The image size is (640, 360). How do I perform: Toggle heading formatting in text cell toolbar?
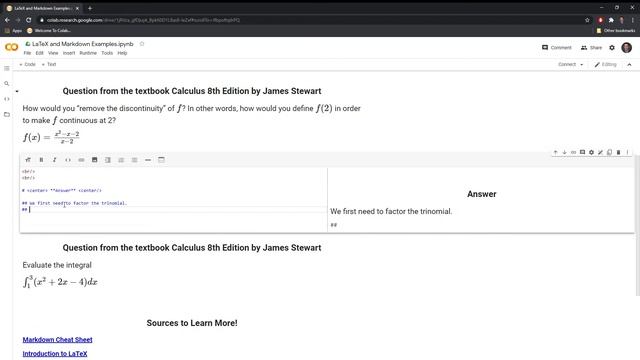28,160
